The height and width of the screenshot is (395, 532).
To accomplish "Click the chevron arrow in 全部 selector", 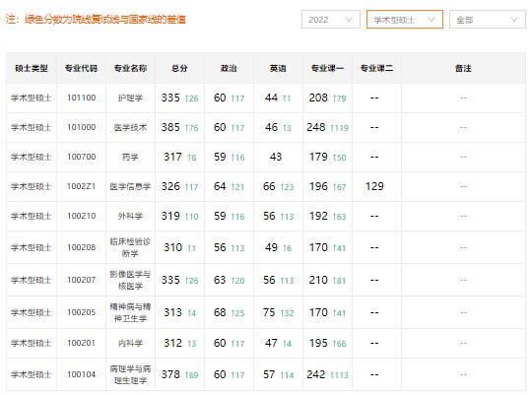I will (514, 20).
